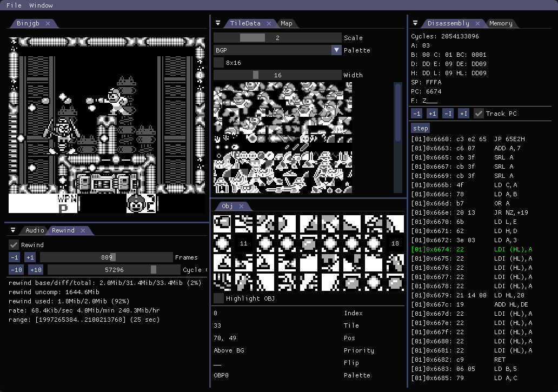Open the Window menu
The width and height of the screenshot is (558, 392).
[x=41, y=5]
